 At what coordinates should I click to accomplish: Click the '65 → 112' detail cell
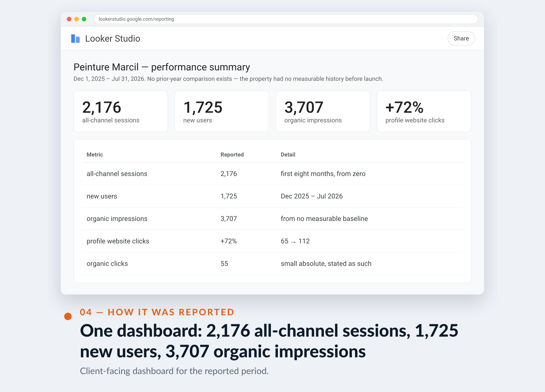tap(295, 241)
